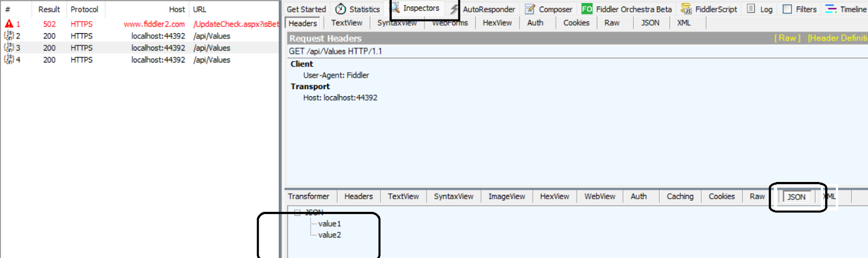Click the Transport header group label

(x=310, y=86)
